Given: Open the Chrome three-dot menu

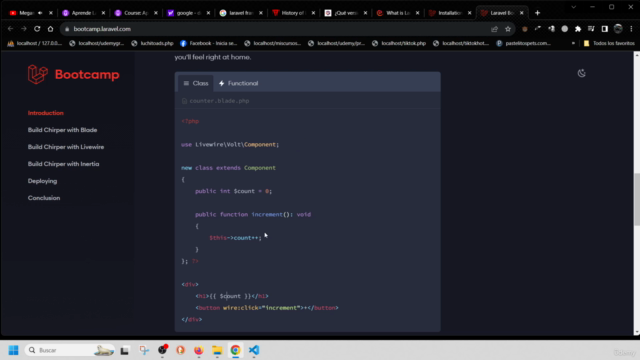Looking at the screenshot, I should click(631, 29).
